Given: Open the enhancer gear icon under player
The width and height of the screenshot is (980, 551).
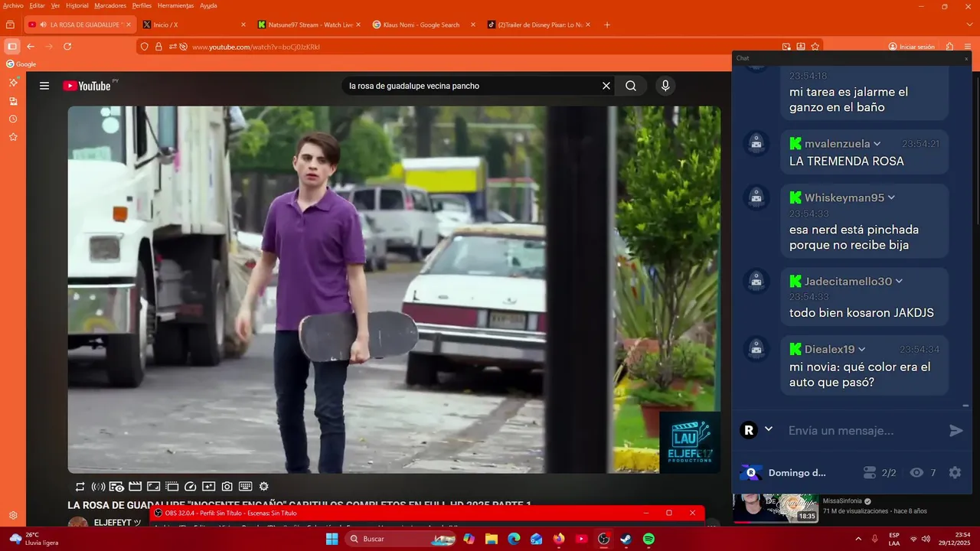Looking at the screenshot, I should click(x=264, y=486).
